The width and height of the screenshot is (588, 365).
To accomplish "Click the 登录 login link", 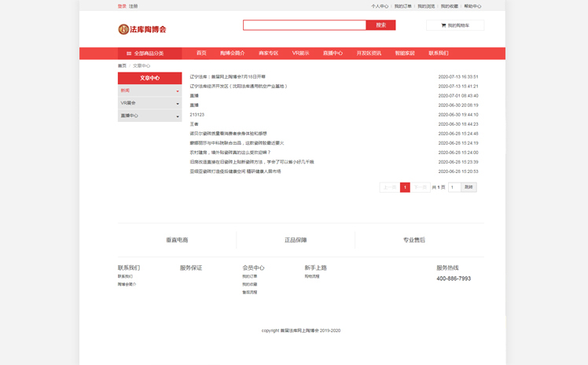I will 122,6.
